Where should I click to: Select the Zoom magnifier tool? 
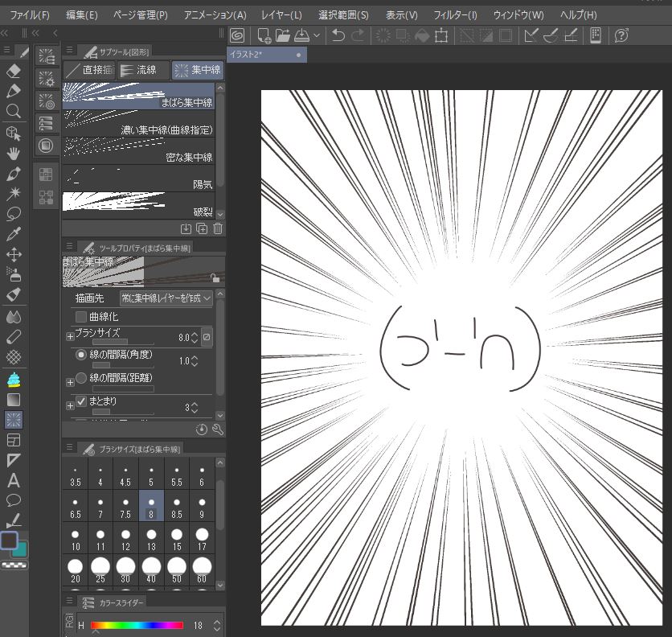13,111
